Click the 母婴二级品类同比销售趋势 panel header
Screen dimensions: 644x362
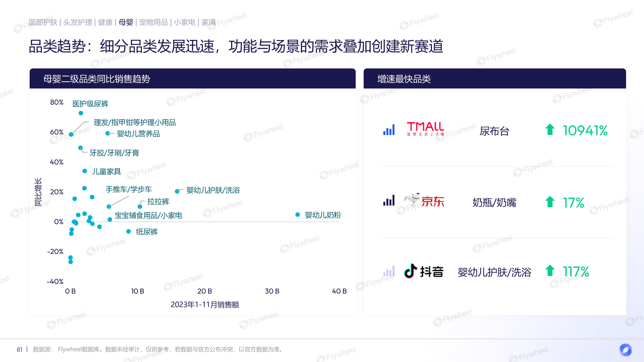click(97, 79)
